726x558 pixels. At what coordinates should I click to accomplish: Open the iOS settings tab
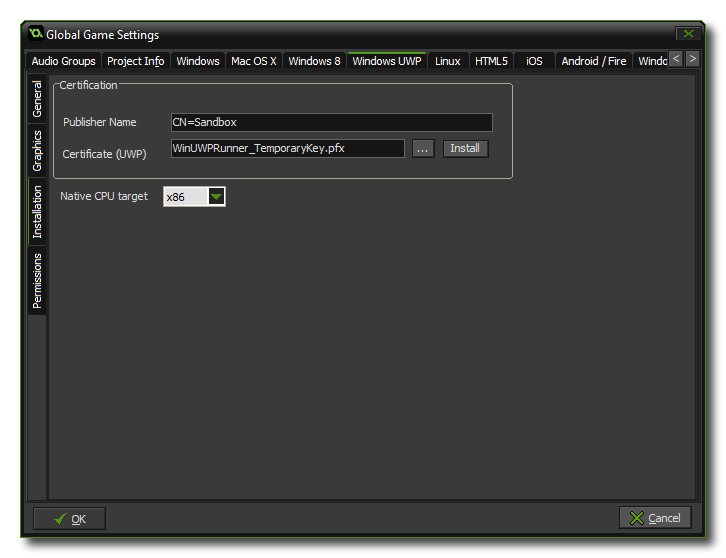[535, 61]
